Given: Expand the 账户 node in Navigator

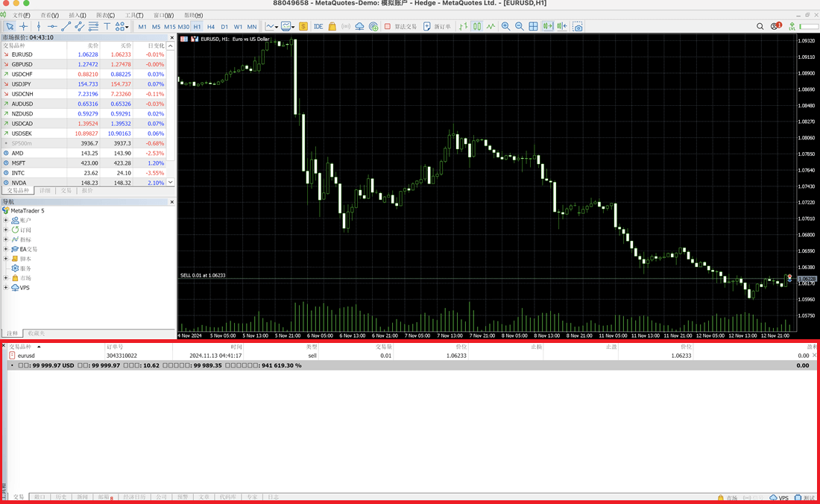Looking at the screenshot, I should point(6,220).
